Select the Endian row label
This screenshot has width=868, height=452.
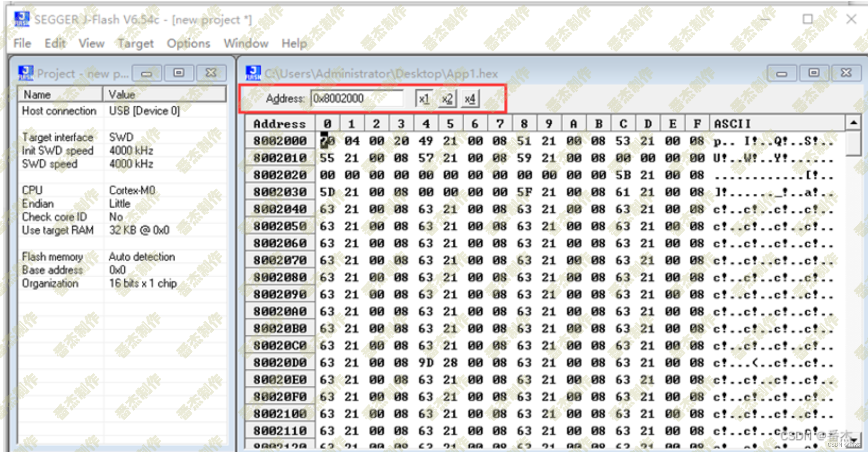(37, 203)
